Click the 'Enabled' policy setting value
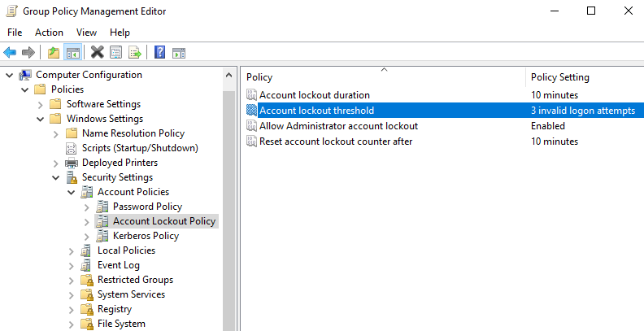 547,126
